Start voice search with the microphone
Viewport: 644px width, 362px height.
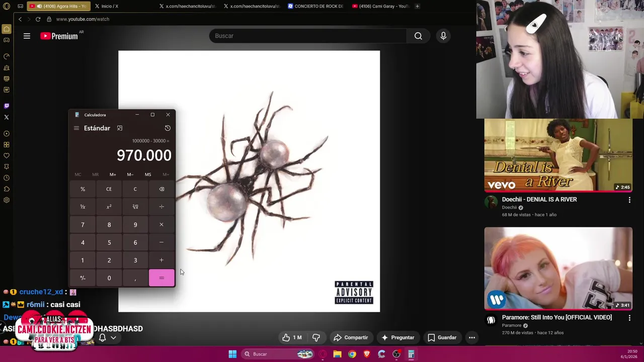[x=443, y=36]
